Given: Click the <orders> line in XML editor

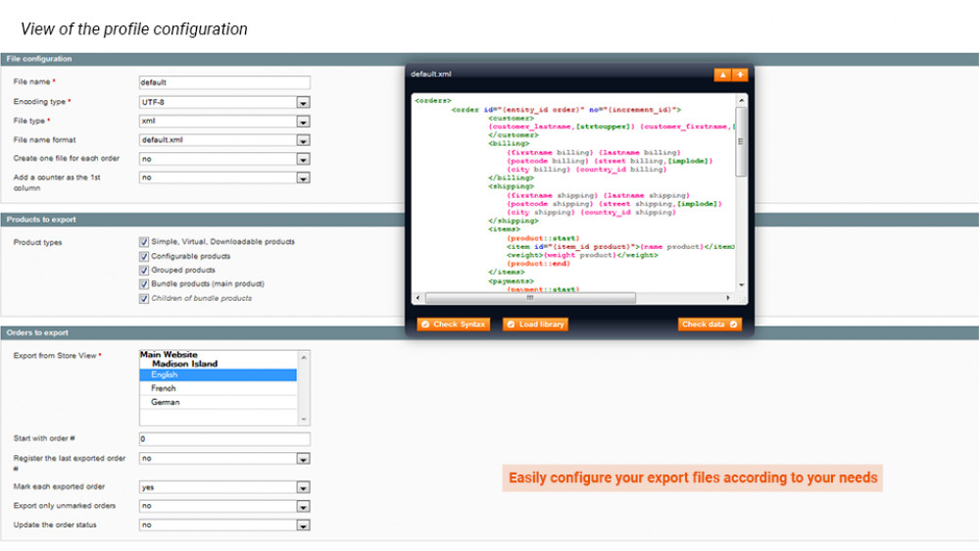Looking at the screenshot, I should coord(432,101).
